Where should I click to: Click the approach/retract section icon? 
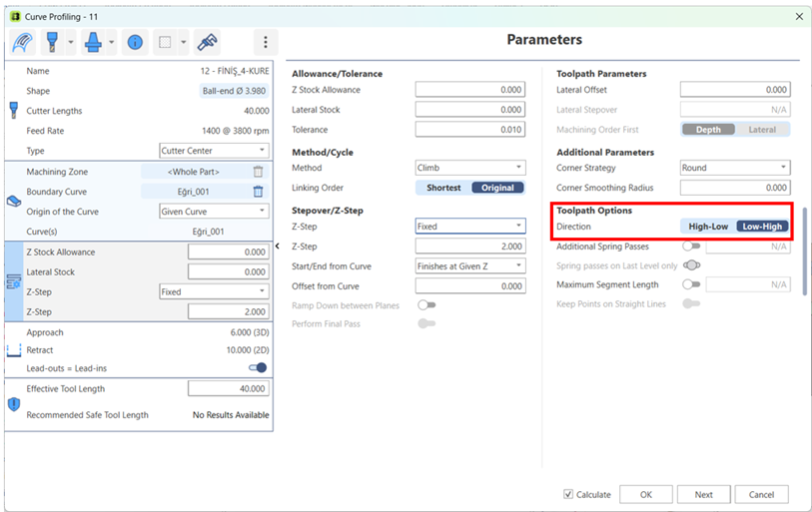click(13, 350)
